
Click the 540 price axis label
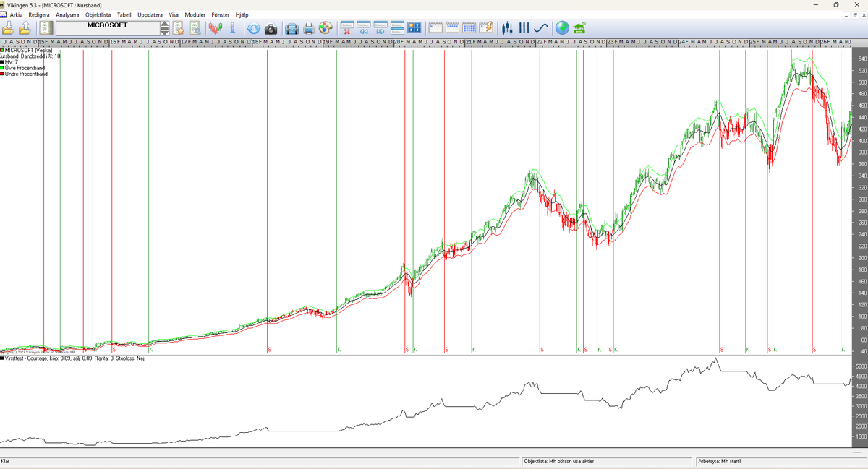tap(862, 59)
